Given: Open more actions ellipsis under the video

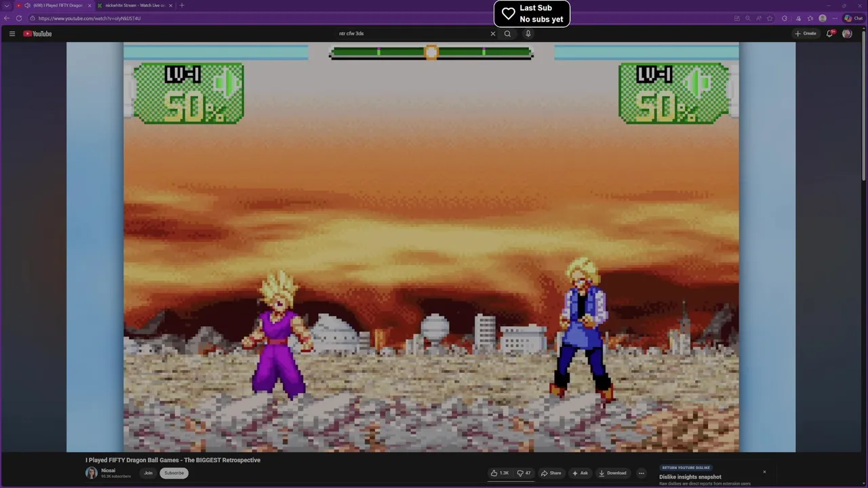Looking at the screenshot, I should [x=641, y=473].
